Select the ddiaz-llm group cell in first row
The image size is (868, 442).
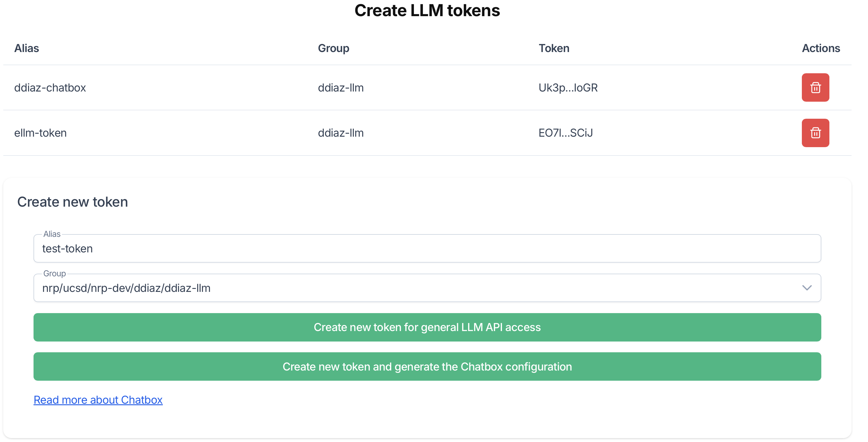click(x=341, y=88)
